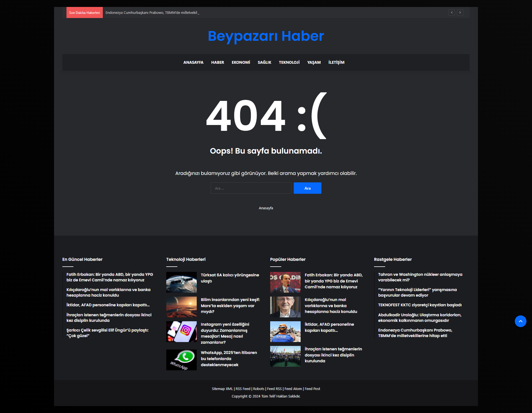Open the EKONOMİ menu item

coord(241,62)
